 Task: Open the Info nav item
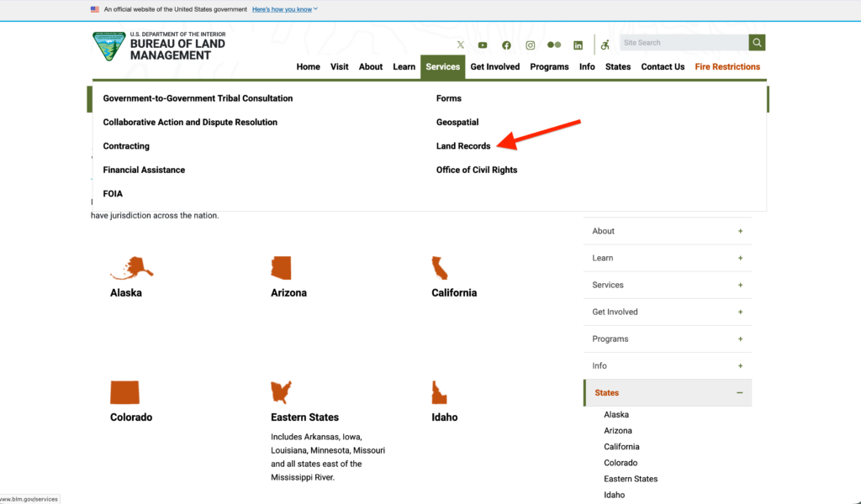pos(587,66)
